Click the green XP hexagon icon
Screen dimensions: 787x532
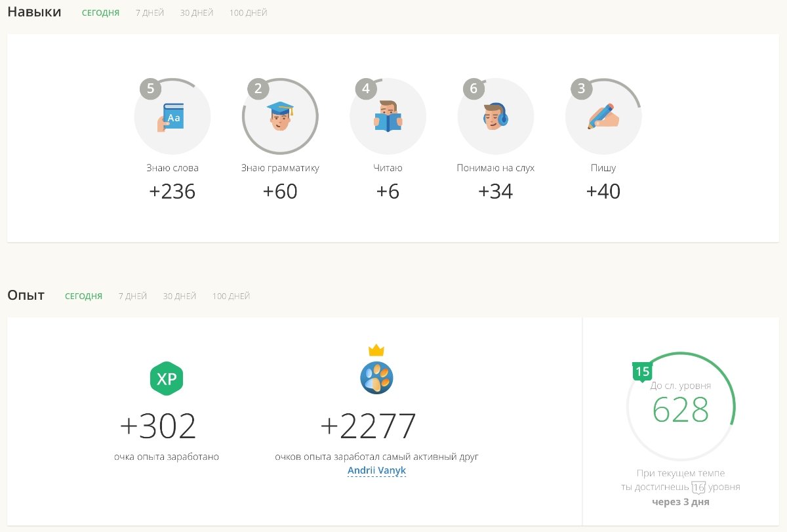click(x=167, y=379)
